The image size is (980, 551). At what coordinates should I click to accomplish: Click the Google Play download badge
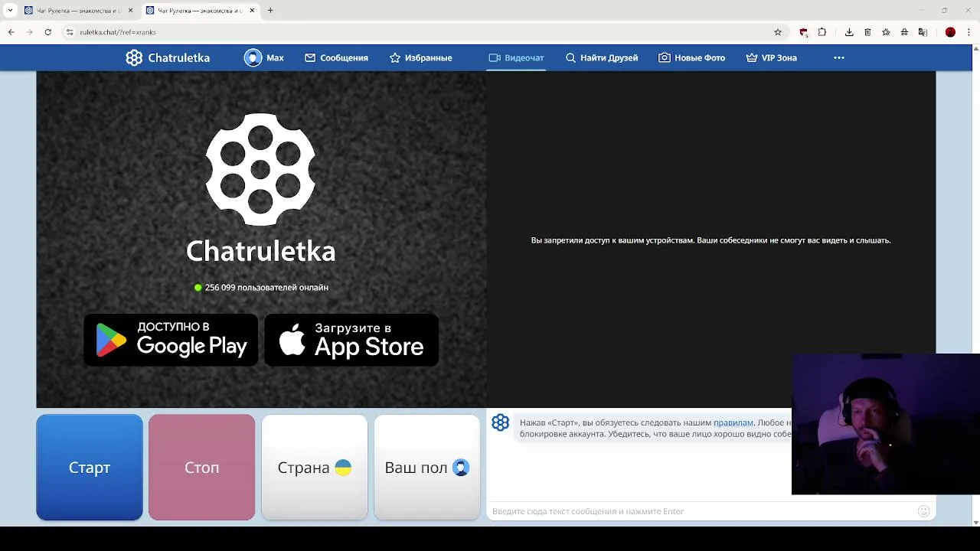coord(171,340)
